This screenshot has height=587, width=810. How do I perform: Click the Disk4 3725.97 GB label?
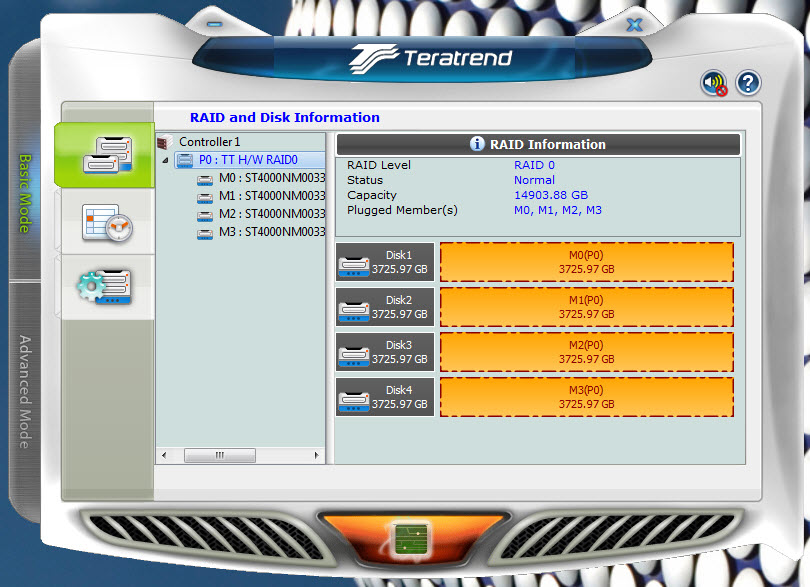point(399,397)
